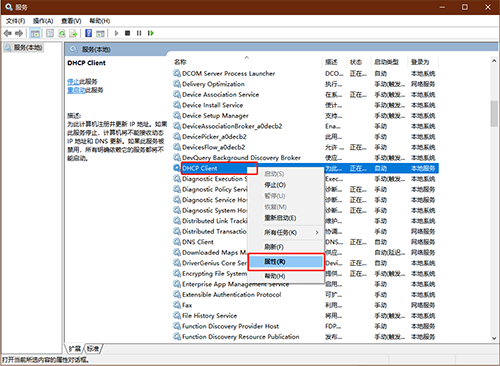
Task: Open the 操作(A) menu
Action: click(x=43, y=21)
